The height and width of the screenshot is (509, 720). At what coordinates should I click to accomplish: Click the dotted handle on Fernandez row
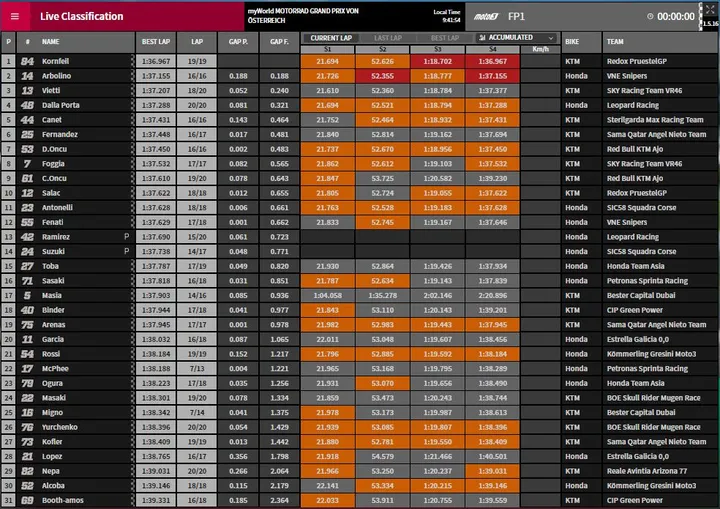(x=132, y=135)
